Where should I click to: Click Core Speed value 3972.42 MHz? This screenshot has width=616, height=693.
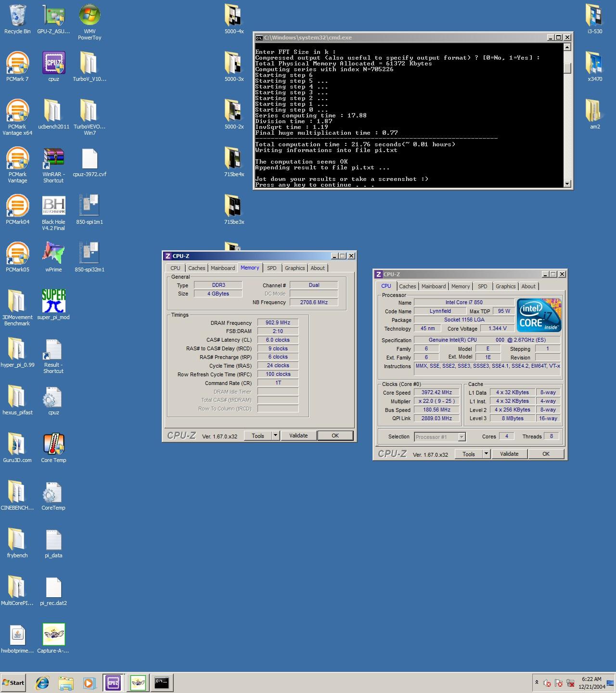[x=436, y=392]
